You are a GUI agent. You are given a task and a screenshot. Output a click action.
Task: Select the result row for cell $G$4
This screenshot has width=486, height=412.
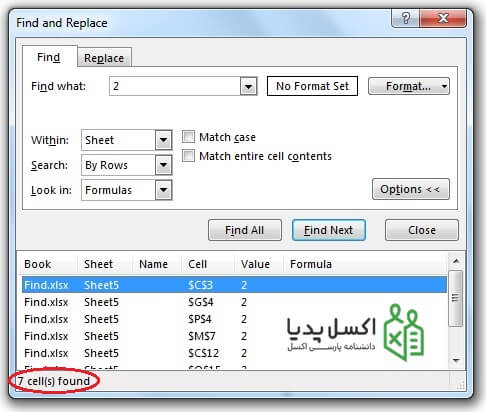click(234, 302)
